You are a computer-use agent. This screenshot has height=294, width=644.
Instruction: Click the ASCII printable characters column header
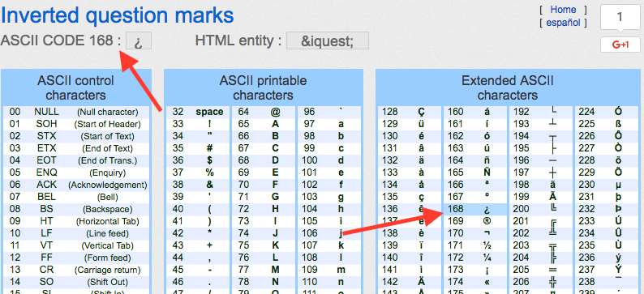point(264,87)
